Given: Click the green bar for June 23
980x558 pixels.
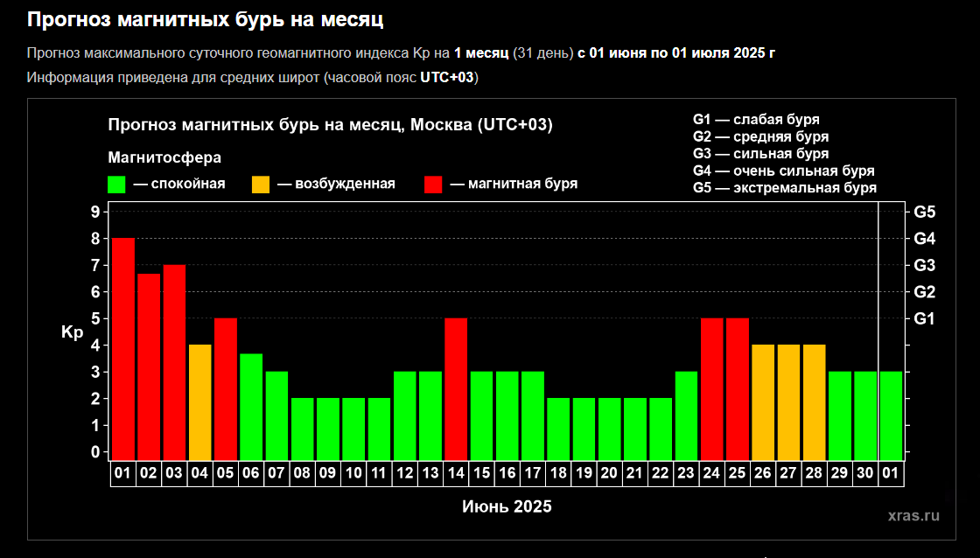Looking at the screenshot, I should click(x=686, y=416).
